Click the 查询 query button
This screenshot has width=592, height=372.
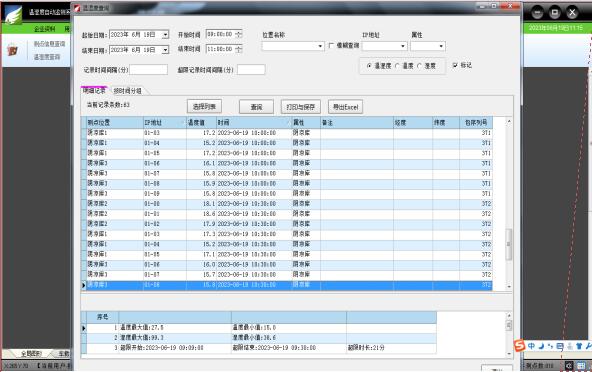[x=256, y=107]
